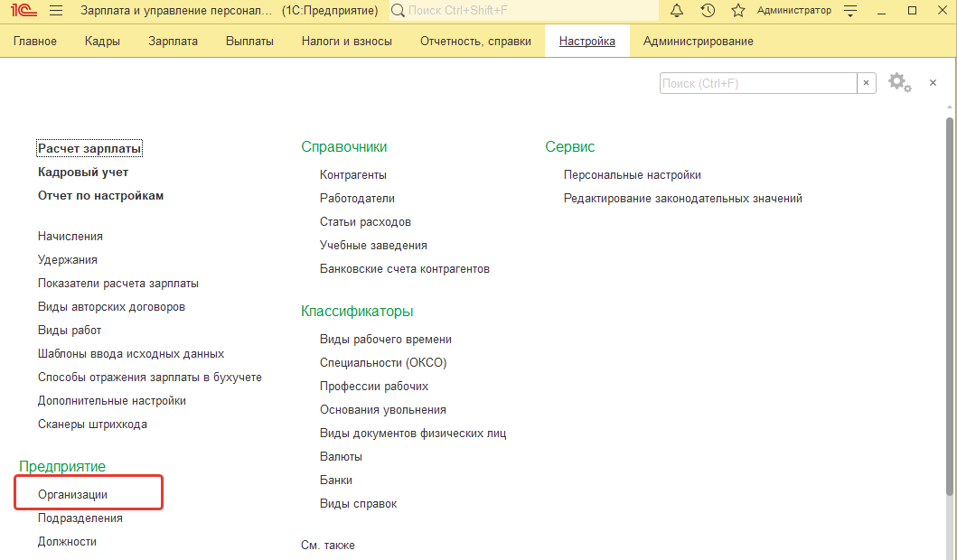957x560 pixels.
Task: Open service settings menu icon near Администратор
Action: click(x=850, y=10)
